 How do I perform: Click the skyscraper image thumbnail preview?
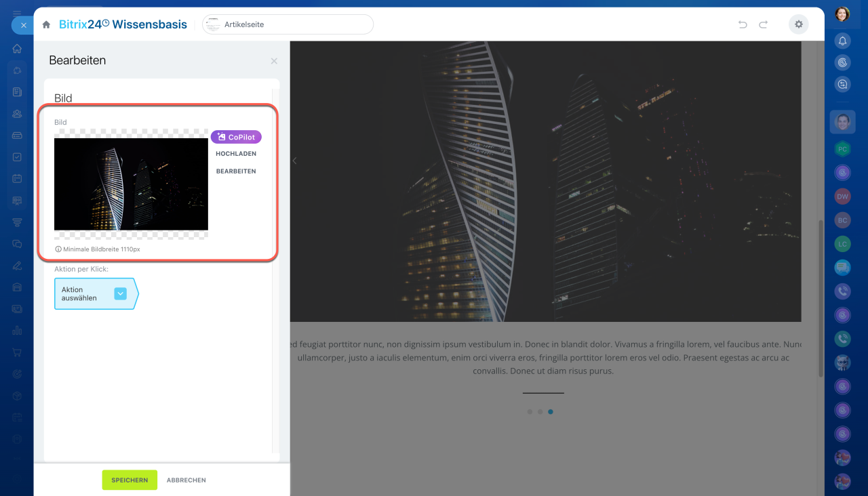pyautogui.click(x=131, y=184)
